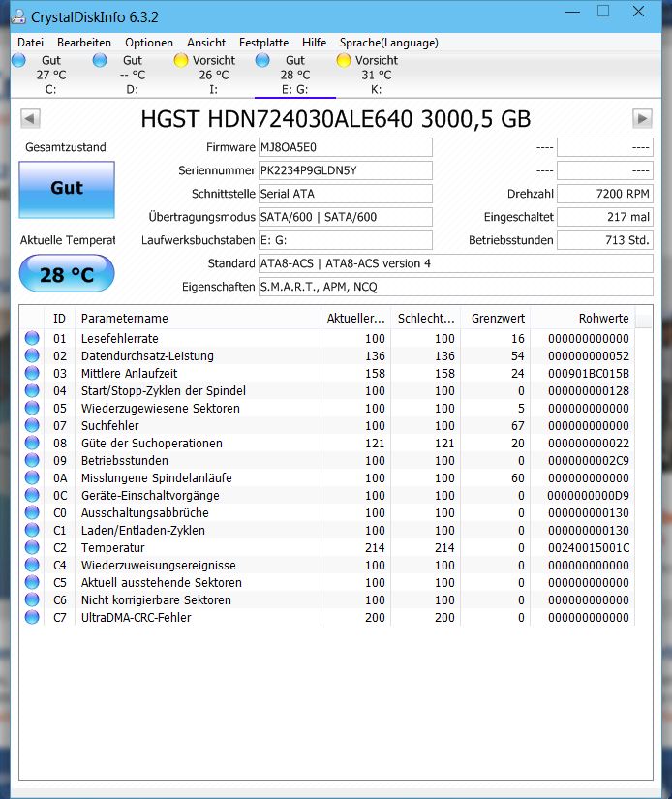
Task: Click status icon of Datendurchsatz-Leistung row
Action: point(32,355)
